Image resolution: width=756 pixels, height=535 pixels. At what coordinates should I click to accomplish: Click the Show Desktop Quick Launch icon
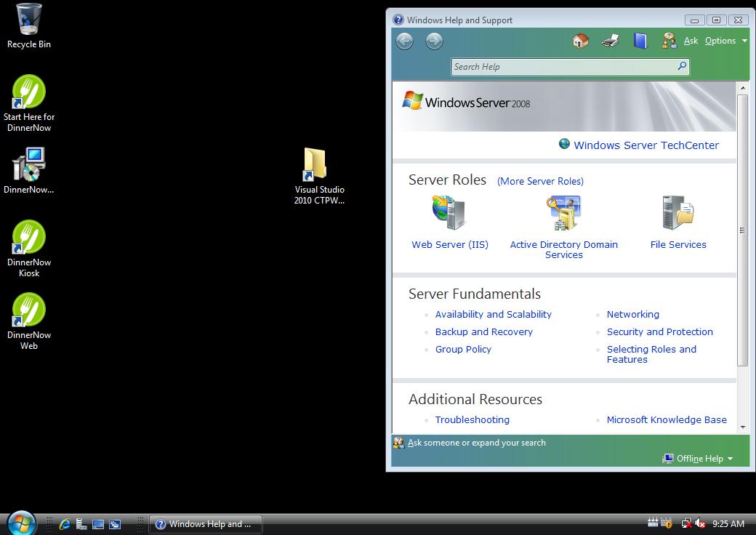98,524
